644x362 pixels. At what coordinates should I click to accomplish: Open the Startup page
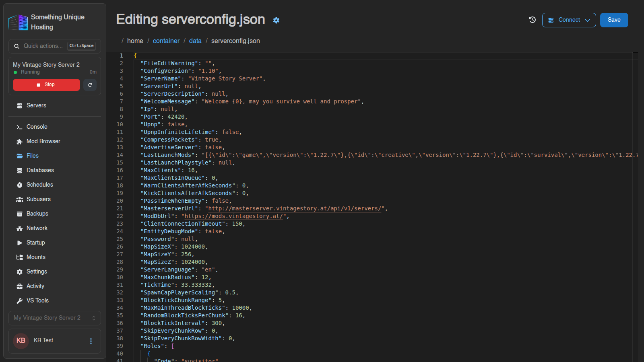pos(55,243)
